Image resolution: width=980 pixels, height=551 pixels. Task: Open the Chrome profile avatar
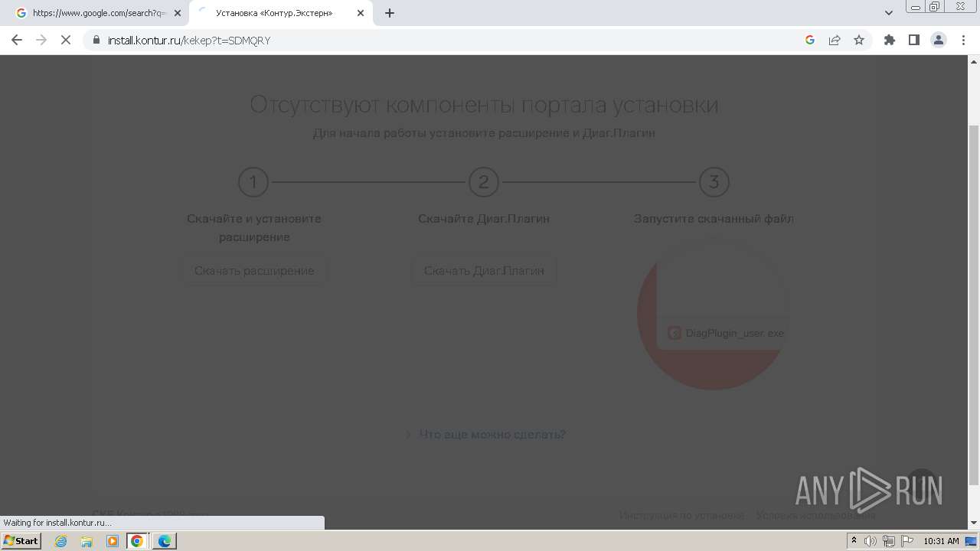[939, 40]
